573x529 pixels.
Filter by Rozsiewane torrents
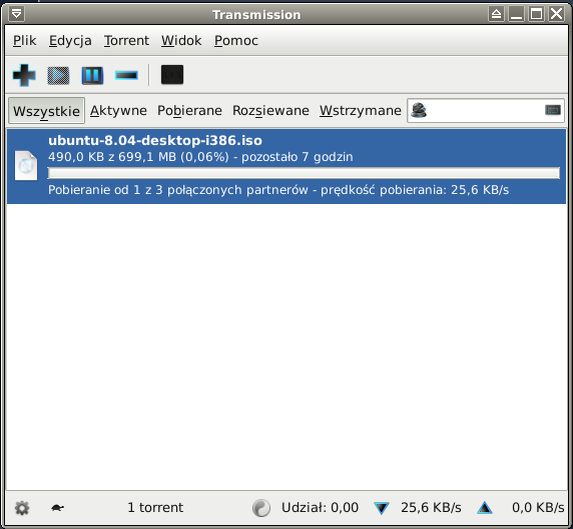[271, 110]
